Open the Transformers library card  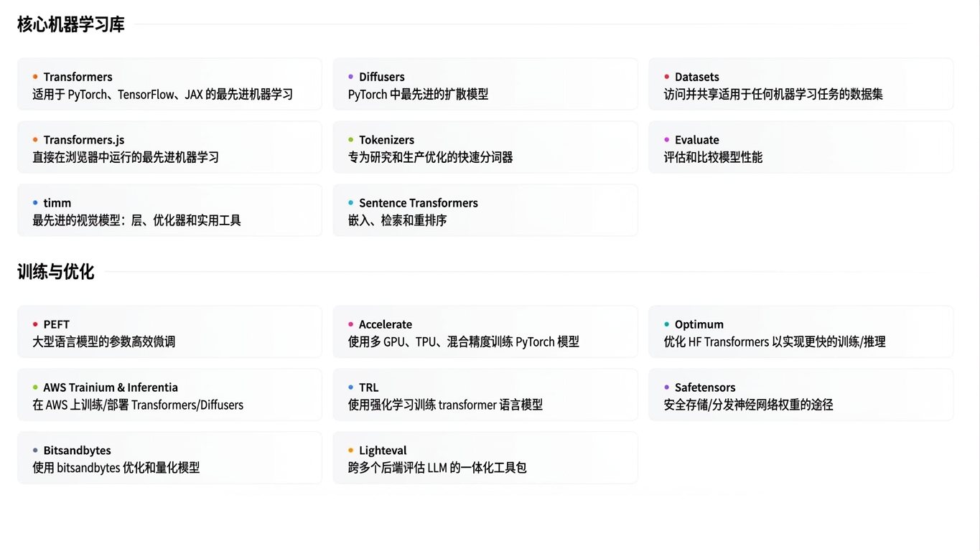pos(169,85)
